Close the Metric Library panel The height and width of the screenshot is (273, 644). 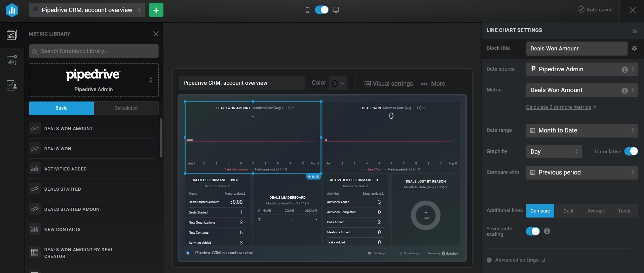[156, 34]
